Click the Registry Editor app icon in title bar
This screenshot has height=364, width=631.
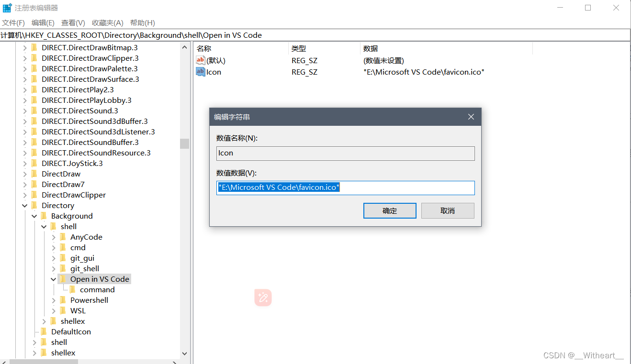(x=7, y=8)
